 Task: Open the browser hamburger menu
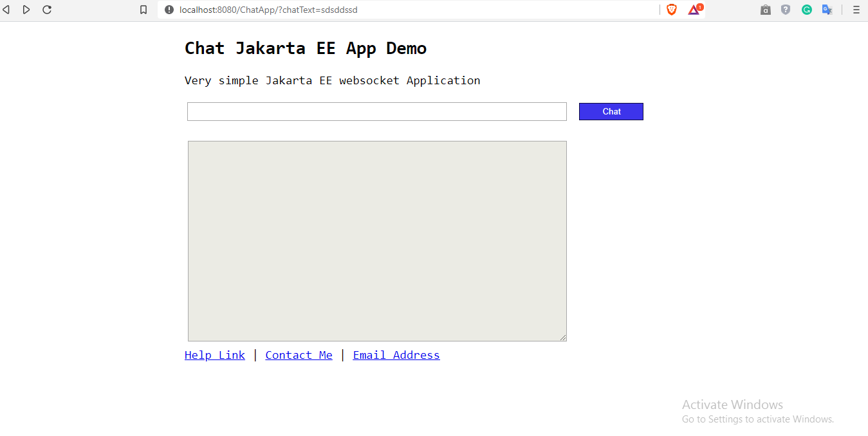tap(856, 10)
